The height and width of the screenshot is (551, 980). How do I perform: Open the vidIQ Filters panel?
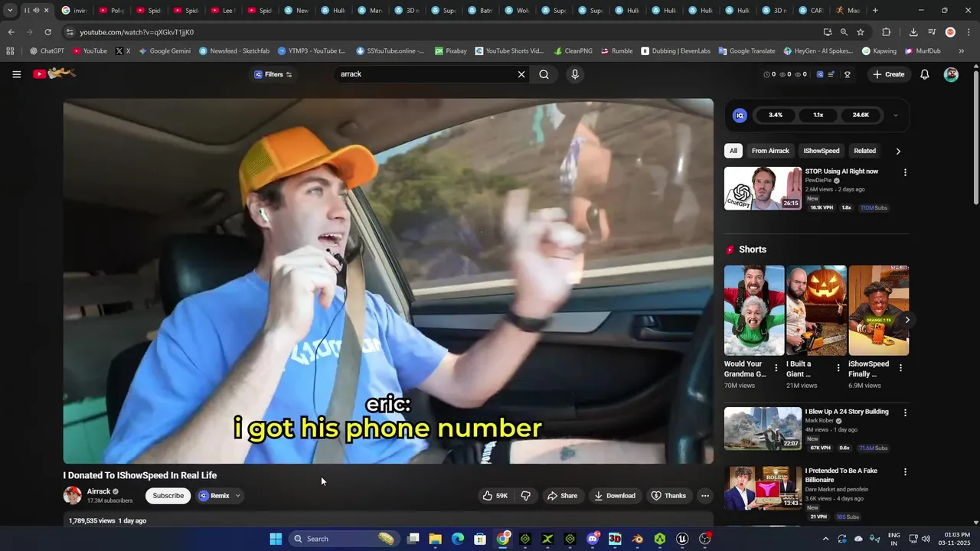[x=273, y=74]
